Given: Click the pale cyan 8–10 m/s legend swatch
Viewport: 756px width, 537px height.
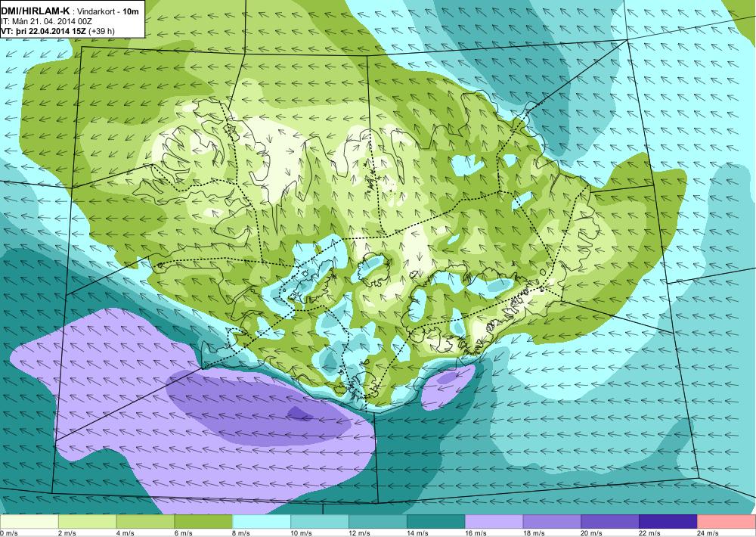Looking at the screenshot, I should (262, 522).
